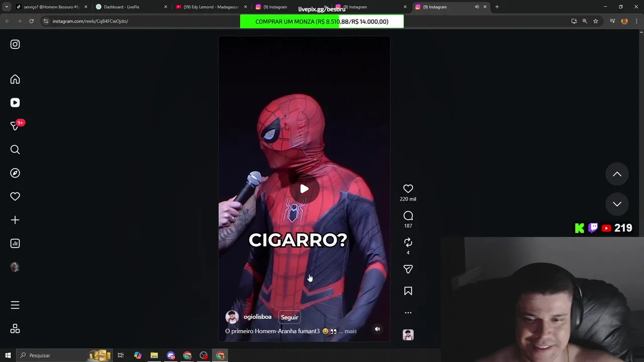This screenshot has height=362, width=644.
Task: Go to Instagram Home feed
Action: coord(15,79)
